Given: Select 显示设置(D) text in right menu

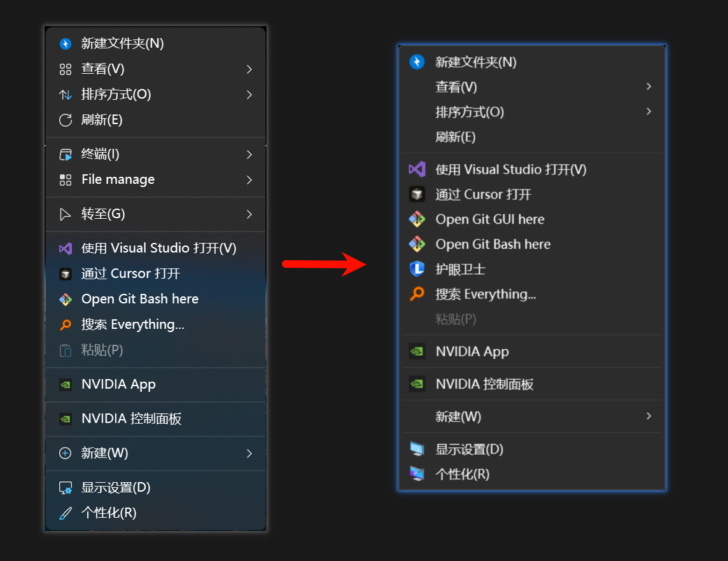Looking at the screenshot, I should pos(470,449).
